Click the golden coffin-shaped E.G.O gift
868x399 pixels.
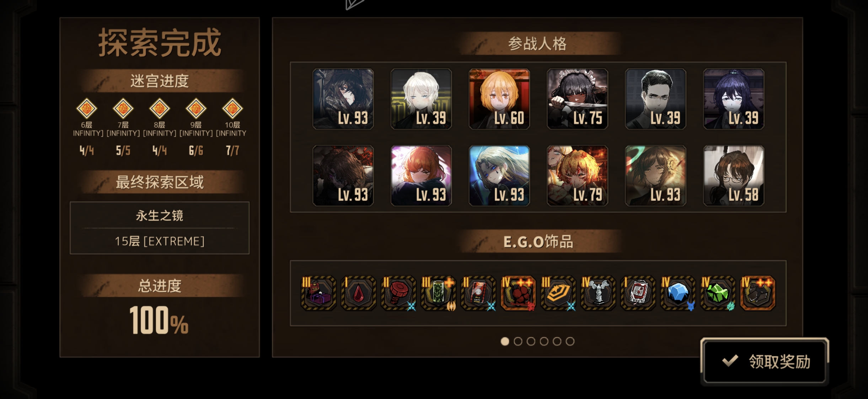(558, 293)
